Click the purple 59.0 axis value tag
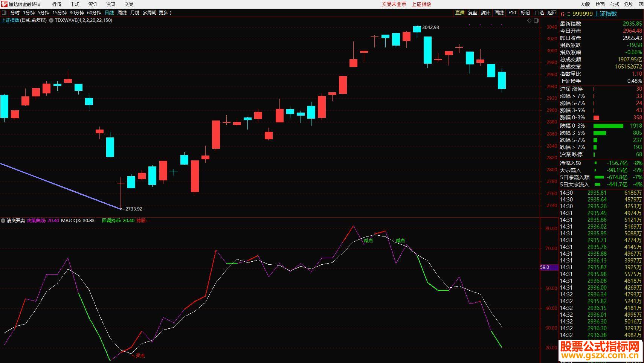 click(549, 267)
